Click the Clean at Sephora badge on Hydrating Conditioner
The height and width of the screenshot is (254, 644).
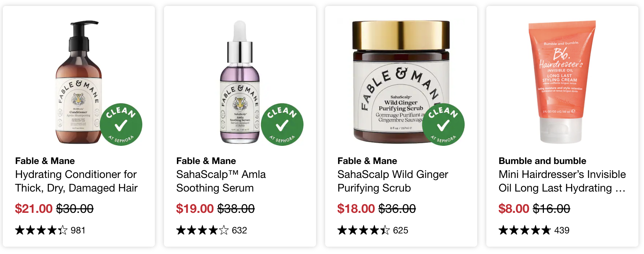tap(121, 125)
